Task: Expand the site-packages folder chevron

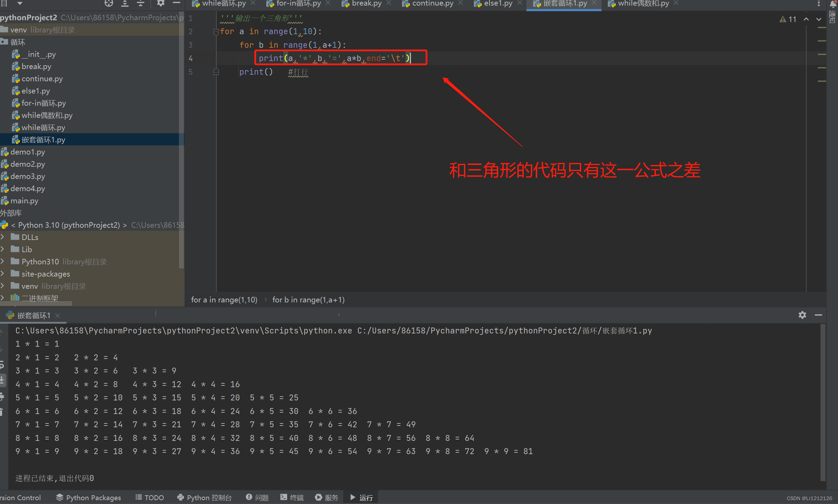Action: pos(3,273)
